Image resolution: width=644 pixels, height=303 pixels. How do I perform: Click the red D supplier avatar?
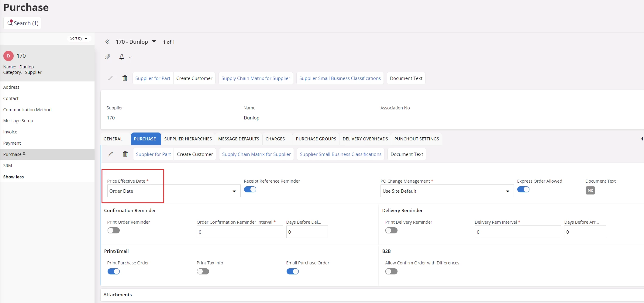(x=9, y=56)
